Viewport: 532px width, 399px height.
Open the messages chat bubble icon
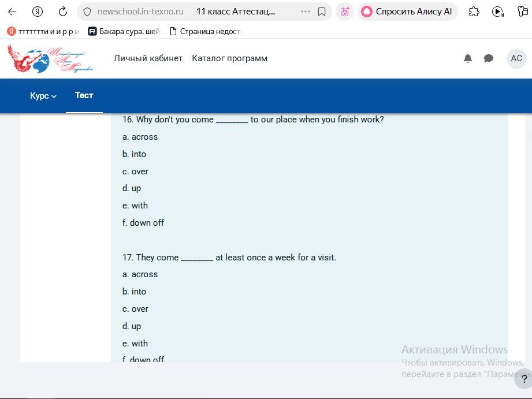tap(488, 58)
